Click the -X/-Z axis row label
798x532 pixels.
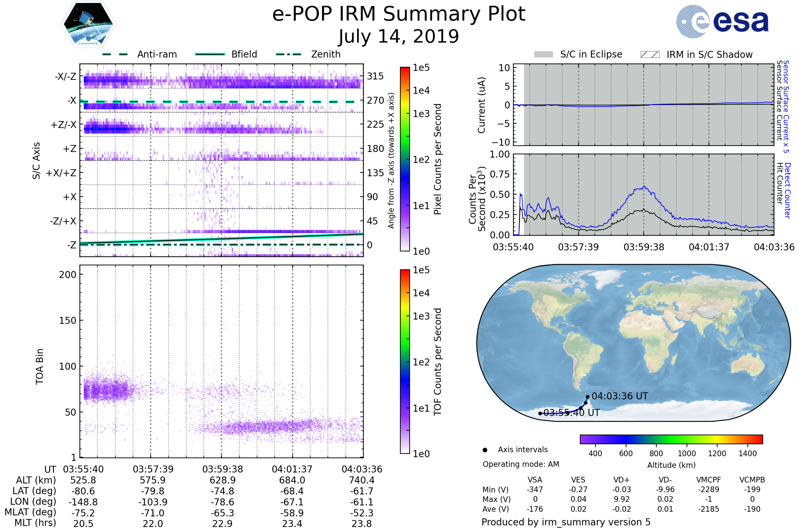click(x=66, y=76)
